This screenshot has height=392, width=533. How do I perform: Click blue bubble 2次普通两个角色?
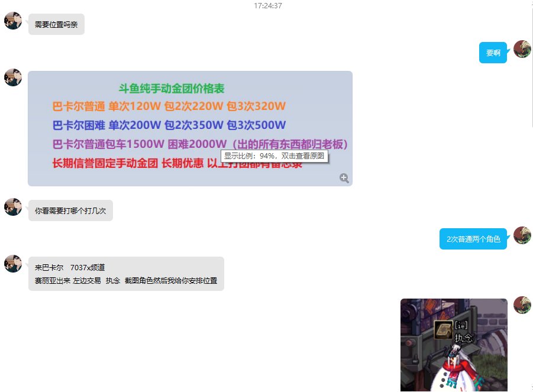(473, 239)
